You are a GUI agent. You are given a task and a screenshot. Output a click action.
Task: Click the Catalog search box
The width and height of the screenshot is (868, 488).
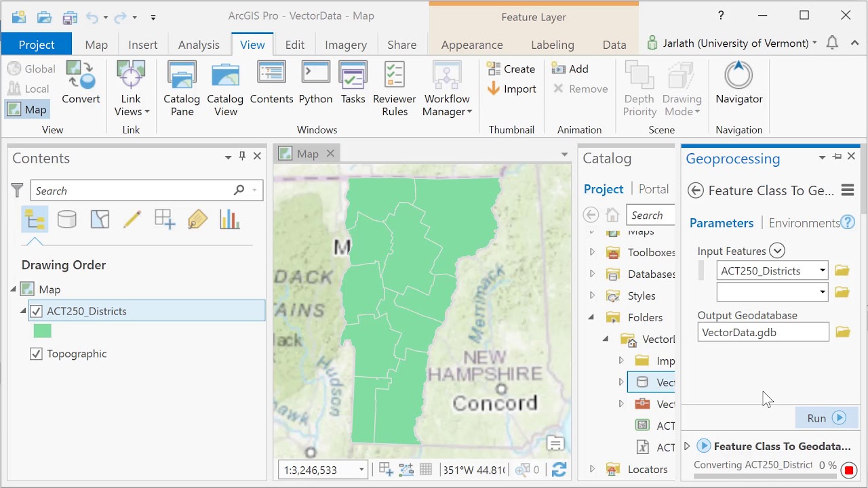(651, 216)
